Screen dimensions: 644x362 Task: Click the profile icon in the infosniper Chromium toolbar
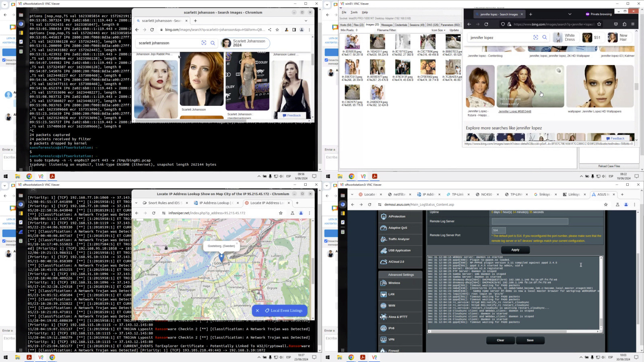pyautogui.click(x=301, y=213)
